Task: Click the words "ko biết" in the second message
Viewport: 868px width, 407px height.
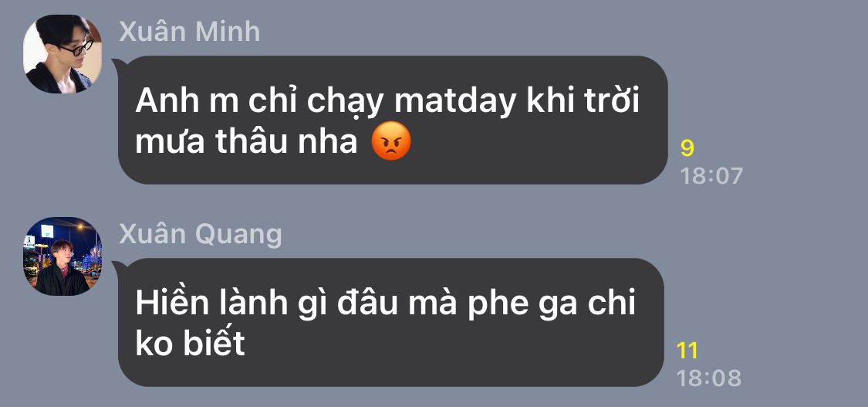Action: 190,344
